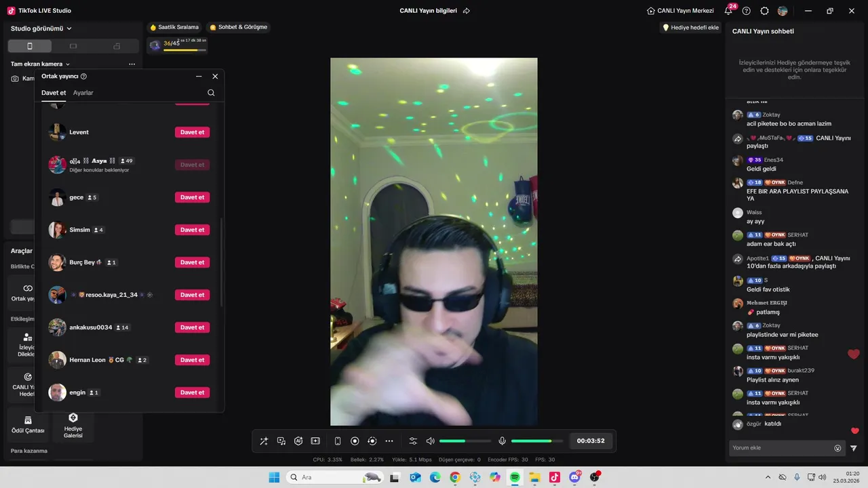Image resolution: width=868 pixels, height=488 pixels.
Task: Click the share arrow beside CANLI Yayın bilgileri
Action: click(466, 11)
